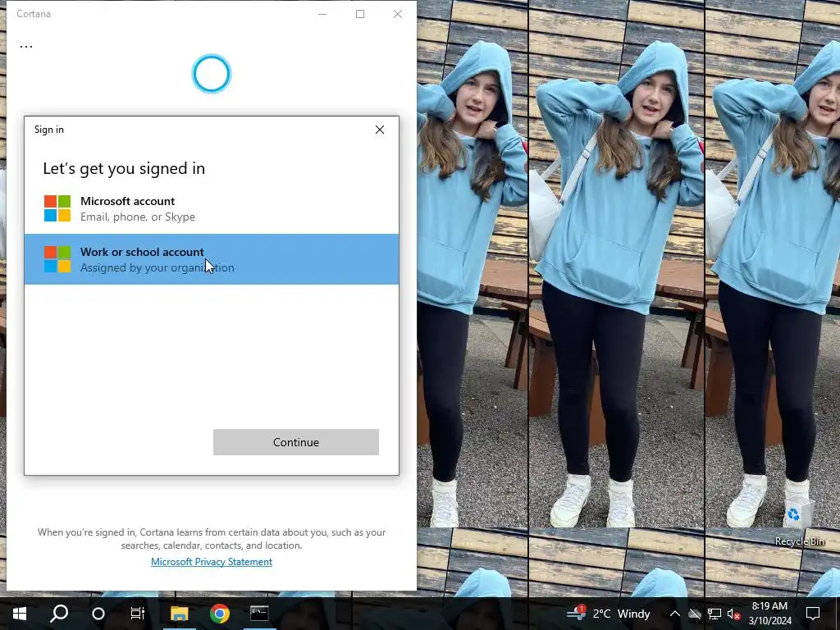Open the clock showing 8:19 AM
840x630 pixels.
(769, 614)
